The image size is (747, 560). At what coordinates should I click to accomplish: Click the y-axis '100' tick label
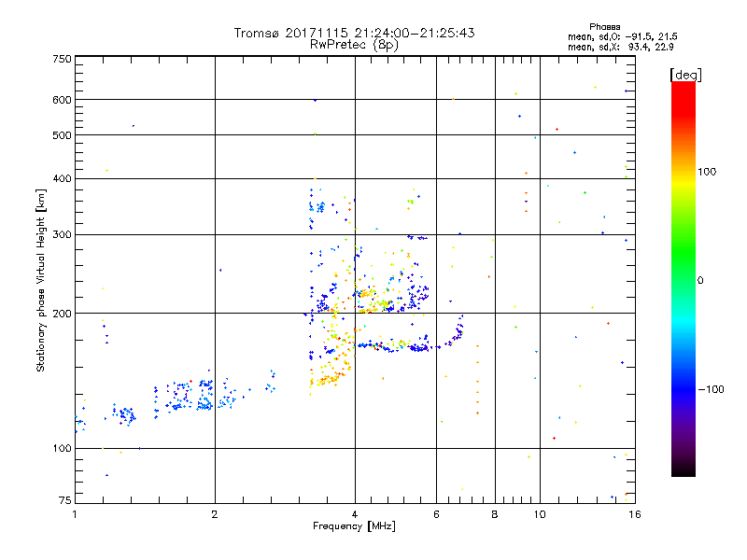point(62,448)
